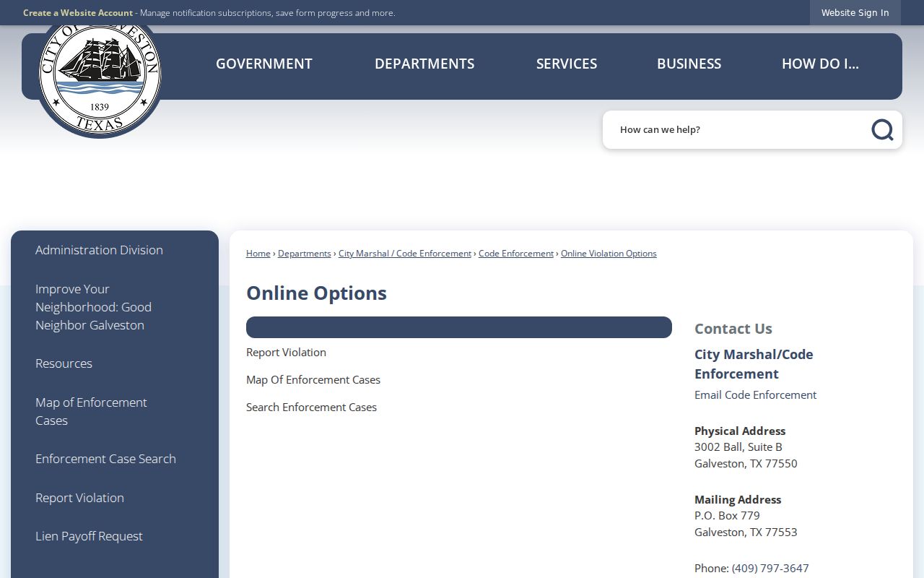Select Resources in sidebar
The height and width of the screenshot is (578, 924).
(x=64, y=363)
